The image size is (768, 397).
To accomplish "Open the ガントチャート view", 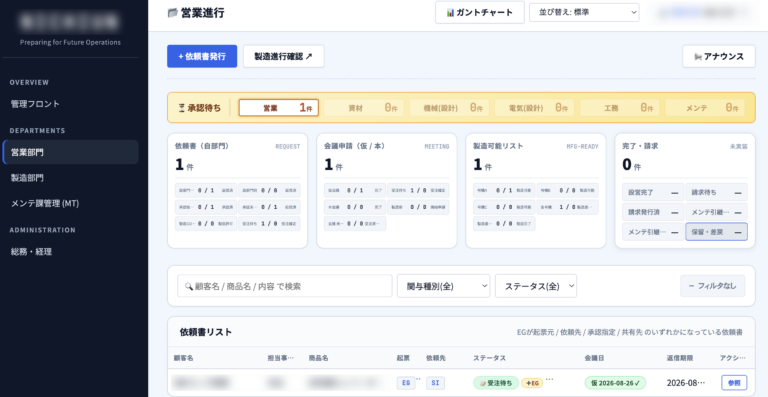I will click(x=480, y=13).
